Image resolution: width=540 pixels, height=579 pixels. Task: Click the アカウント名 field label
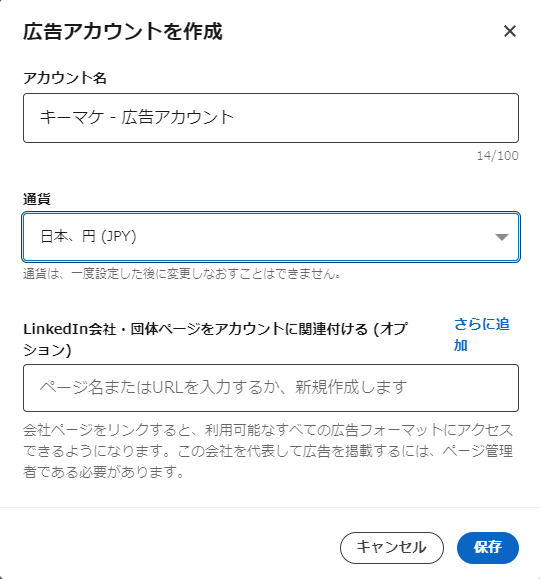point(65,78)
